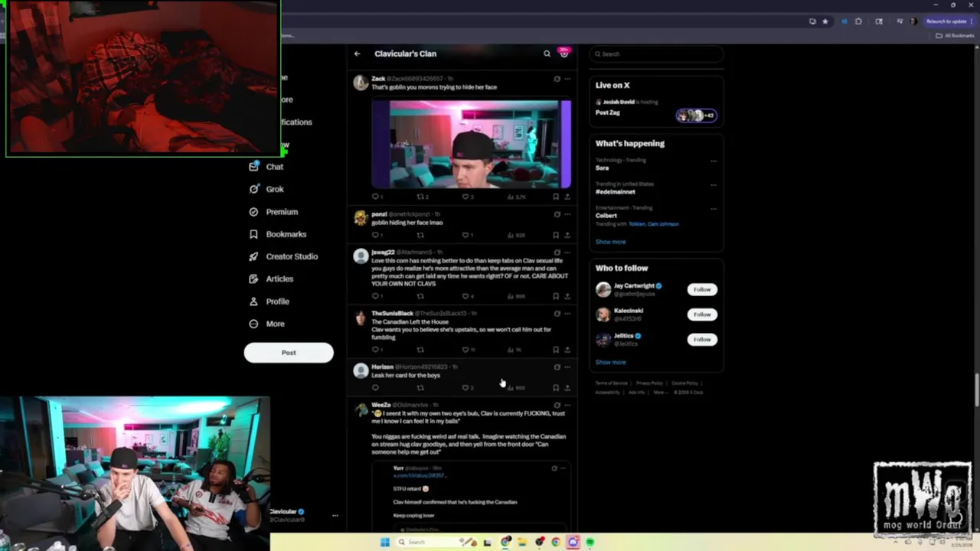Open Chat in the X sidebar
Viewport: 980px width, 551px height.
266,167
